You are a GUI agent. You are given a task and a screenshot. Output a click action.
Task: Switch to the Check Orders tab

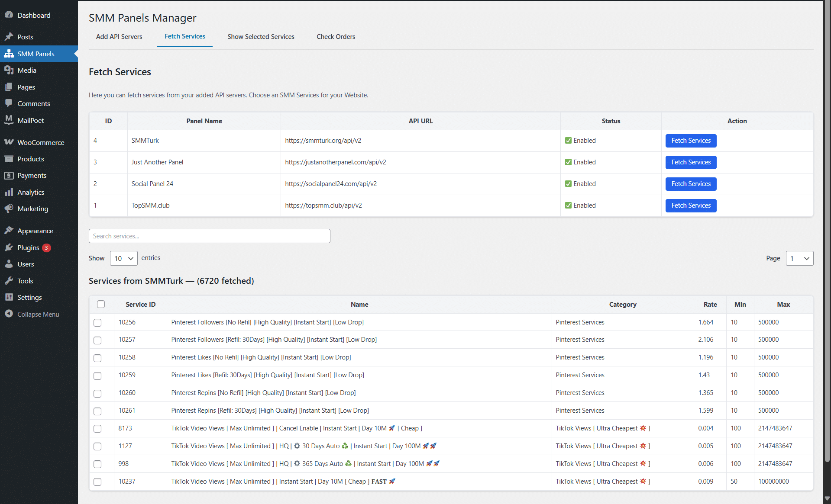coord(336,37)
